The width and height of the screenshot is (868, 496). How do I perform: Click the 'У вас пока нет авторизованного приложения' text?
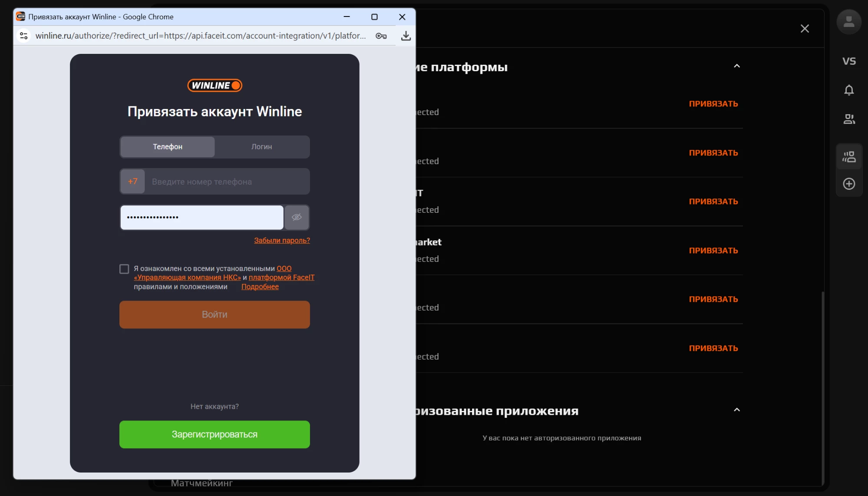pyautogui.click(x=562, y=438)
